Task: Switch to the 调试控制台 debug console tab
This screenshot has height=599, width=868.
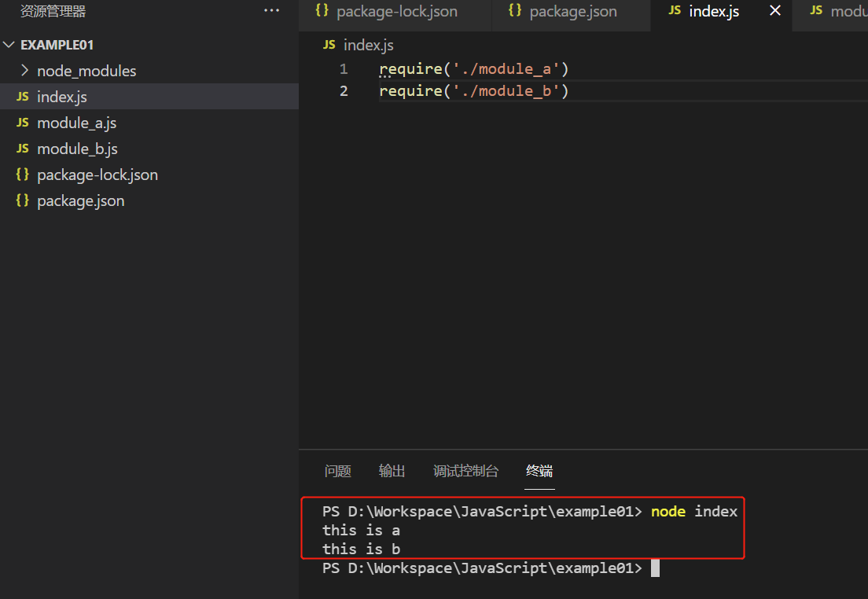Action: tap(465, 471)
